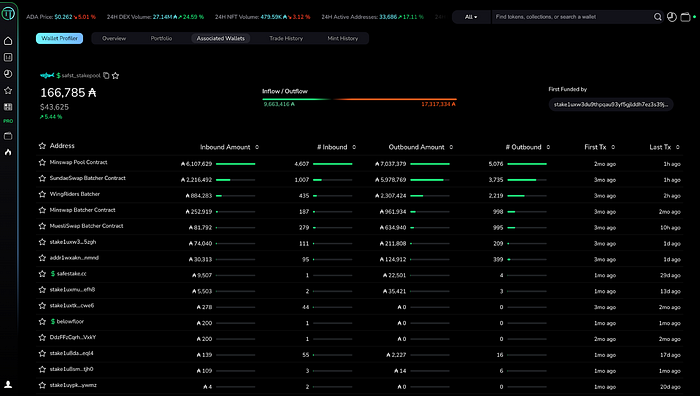Open the user profile icon at bottom-left
The image size is (700, 396).
[x=8, y=384]
